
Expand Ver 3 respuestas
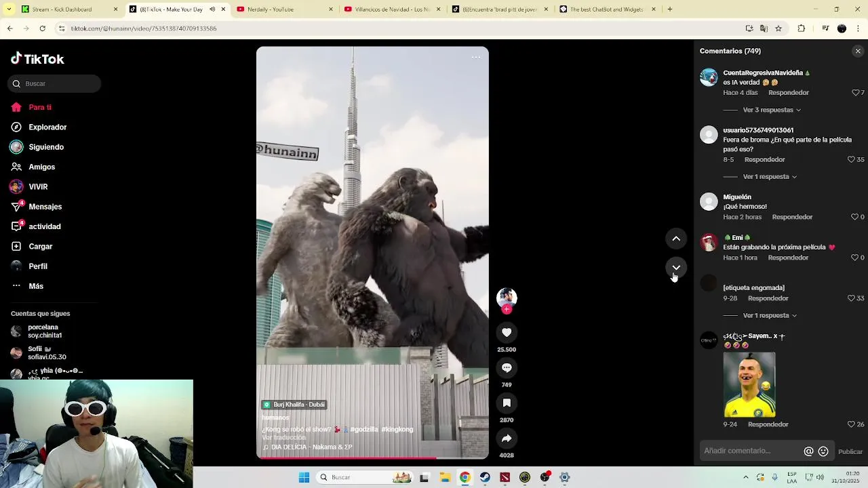(772, 110)
